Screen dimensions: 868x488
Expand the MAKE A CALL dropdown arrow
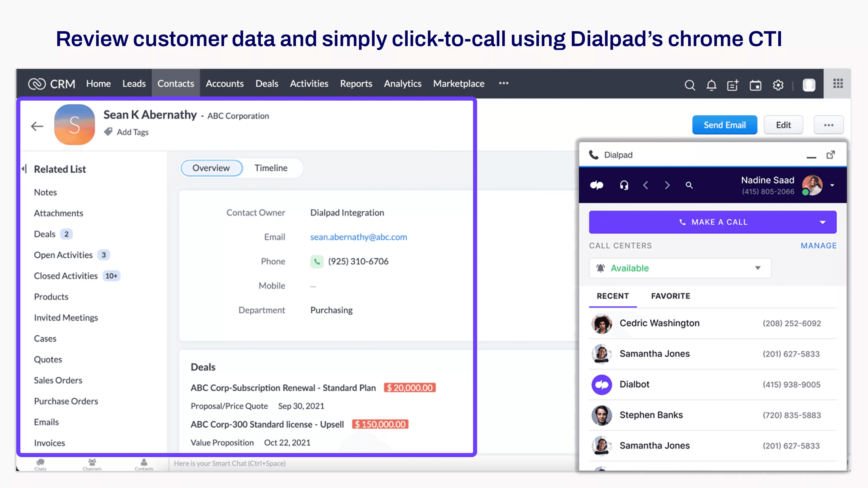(823, 222)
